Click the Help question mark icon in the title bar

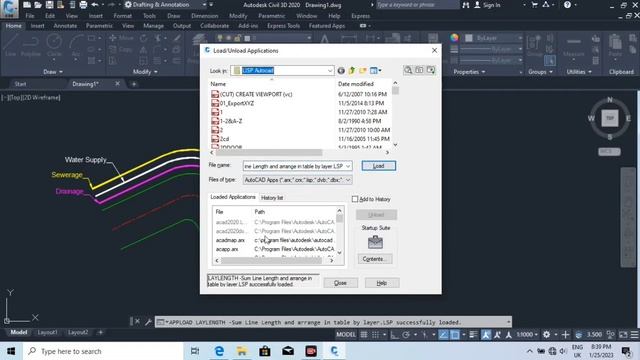coord(567,5)
